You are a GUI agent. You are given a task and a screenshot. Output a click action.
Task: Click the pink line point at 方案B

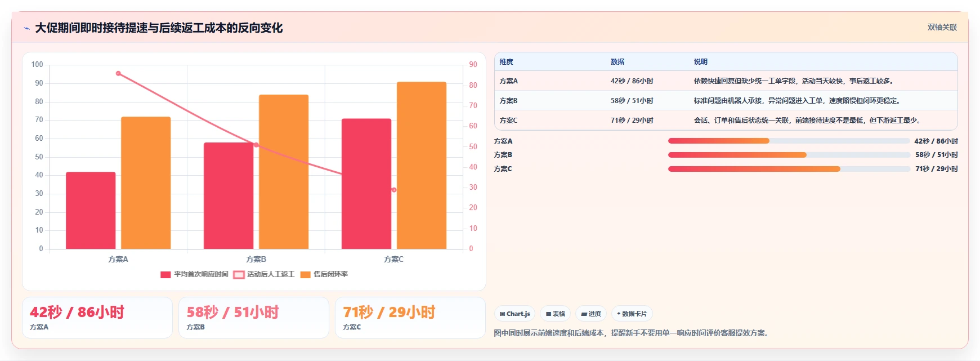(x=256, y=145)
